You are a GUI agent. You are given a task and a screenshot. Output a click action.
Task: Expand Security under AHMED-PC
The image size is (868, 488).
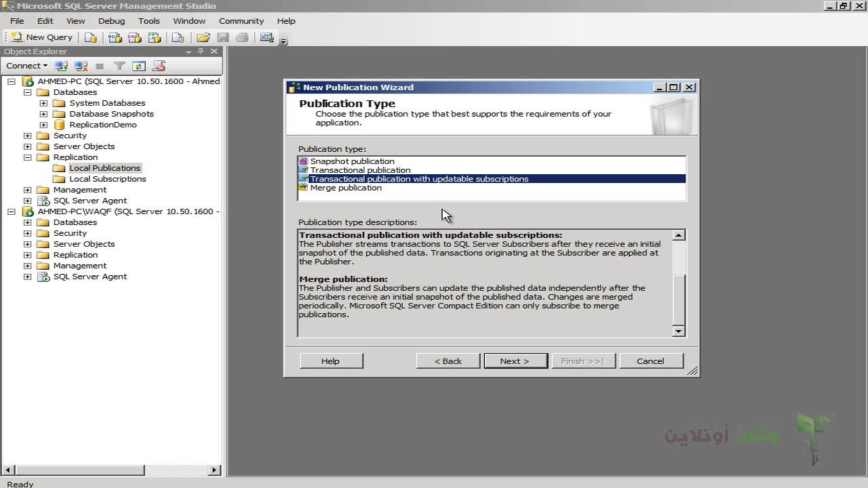pos(28,136)
